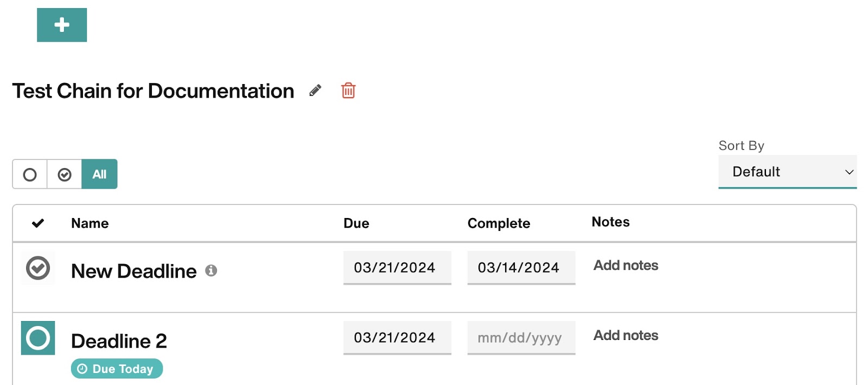Add notes to Deadline 2
This screenshot has width=868, height=385.
click(x=626, y=335)
